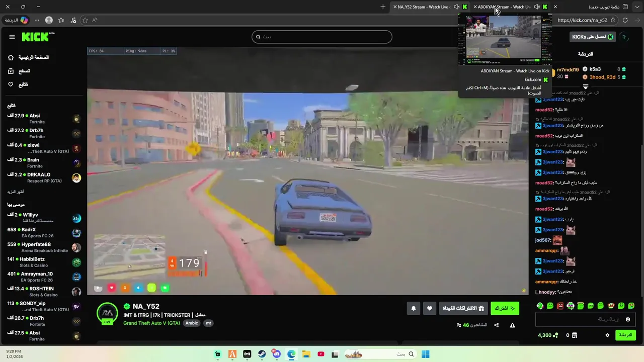Open HabibiBetz Slots & Casino channel
This screenshot has width=644, height=362.
click(x=44, y=262)
